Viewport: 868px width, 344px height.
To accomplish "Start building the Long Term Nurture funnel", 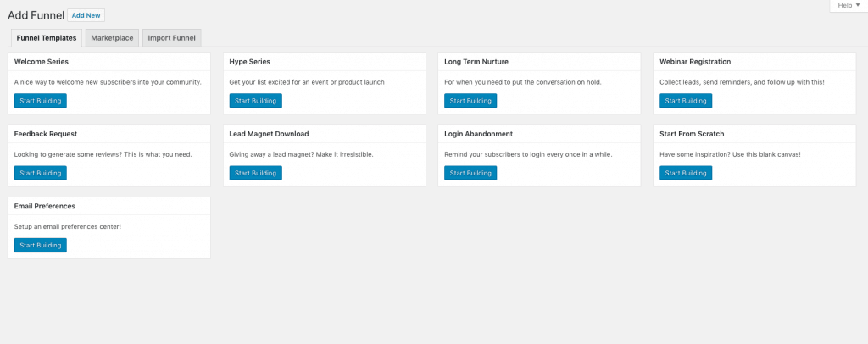I will click(470, 101).
